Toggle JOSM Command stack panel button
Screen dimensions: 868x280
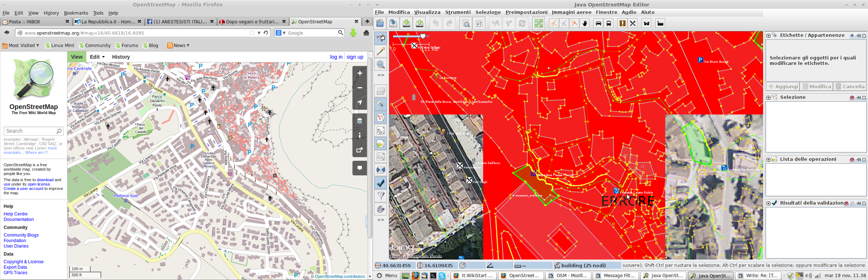[x=380, y=144]
